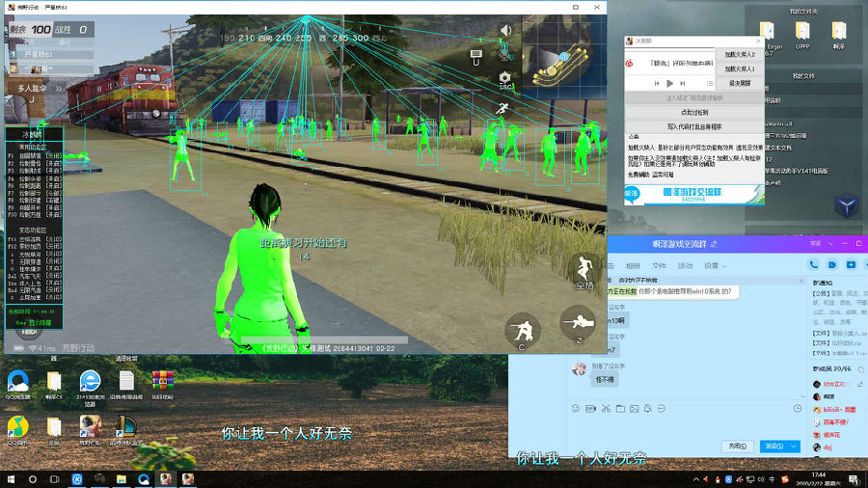Image resolution: width=868 pixels, height=488 pixels.
Task: Tap the in-game sprint running icon
Action: pyautogui.click(x=503, y=108)
